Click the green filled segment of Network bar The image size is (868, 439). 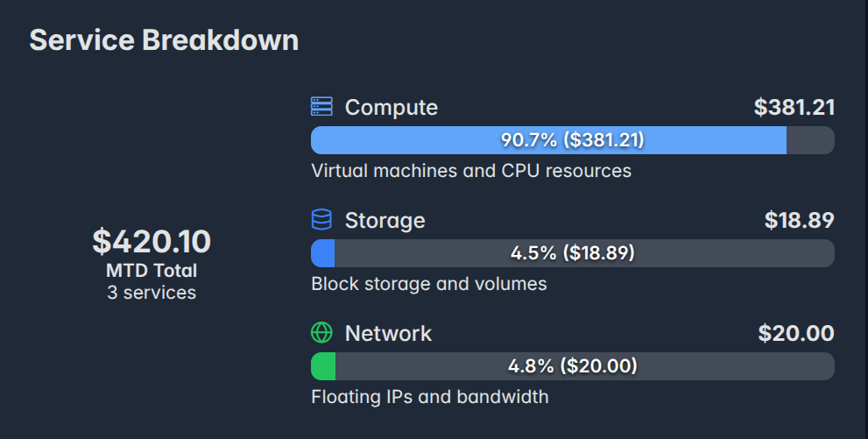[323, 366]
